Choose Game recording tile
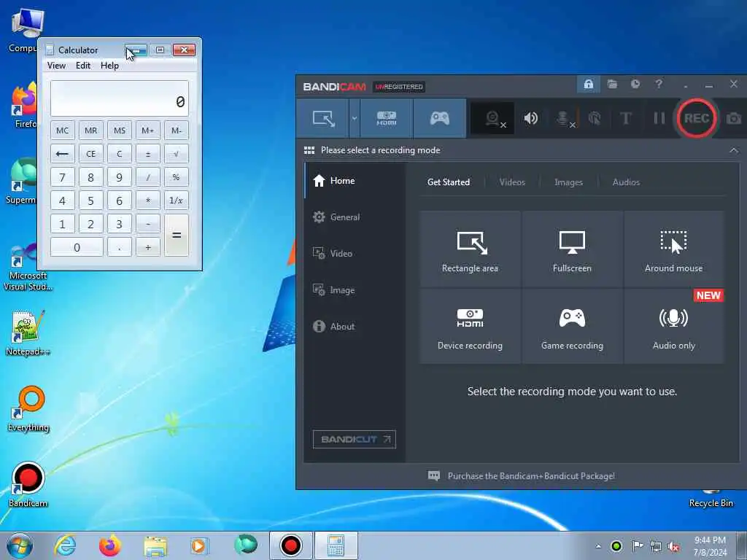 (572, 327)
